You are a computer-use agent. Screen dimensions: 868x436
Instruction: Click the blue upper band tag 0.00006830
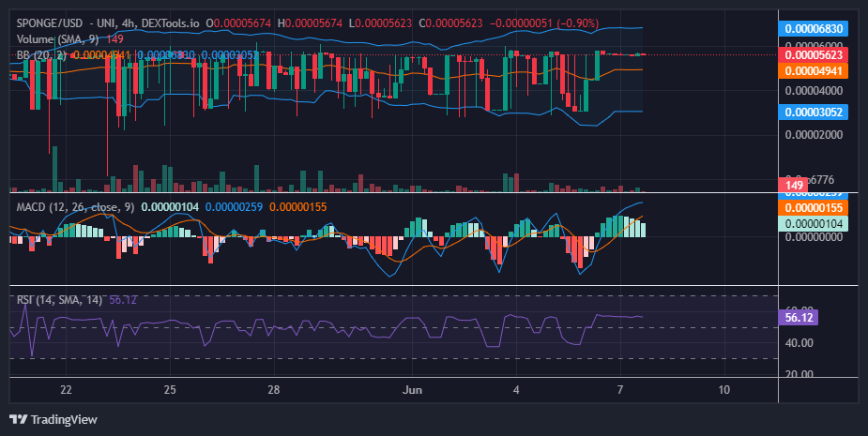pyautogui.click(x=814, y=29)
